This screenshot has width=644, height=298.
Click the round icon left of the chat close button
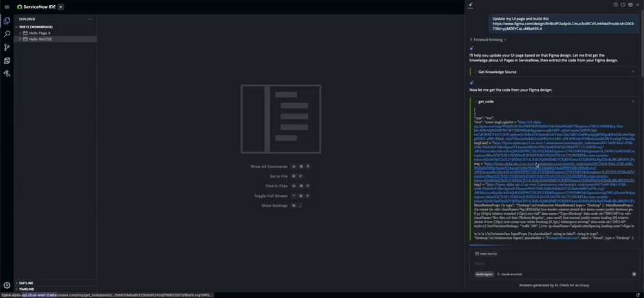(x=630, y=5)
